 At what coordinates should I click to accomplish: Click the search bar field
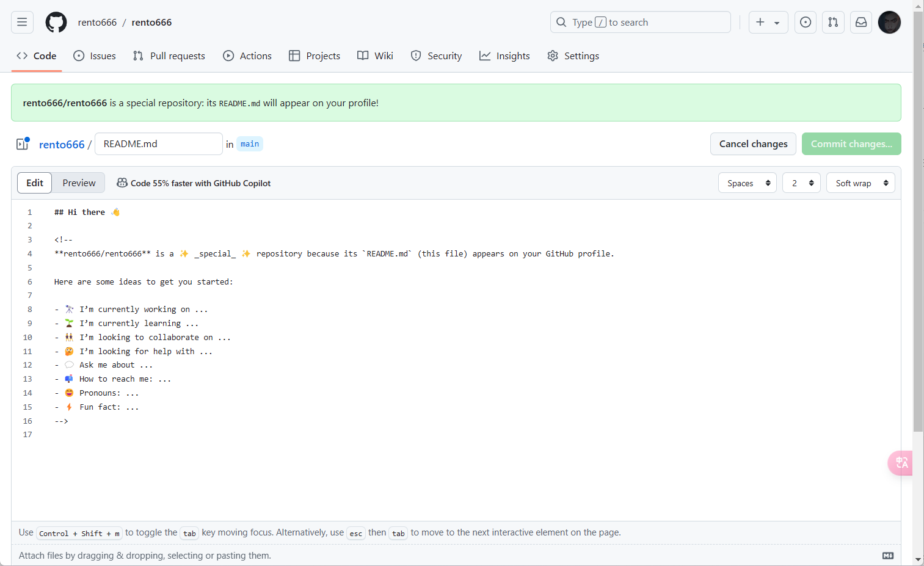click(x=640, y=22)
